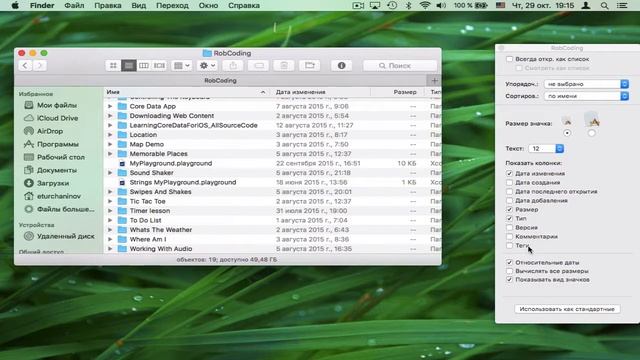Uncheck Тип column checkbox

click(509, 218)
